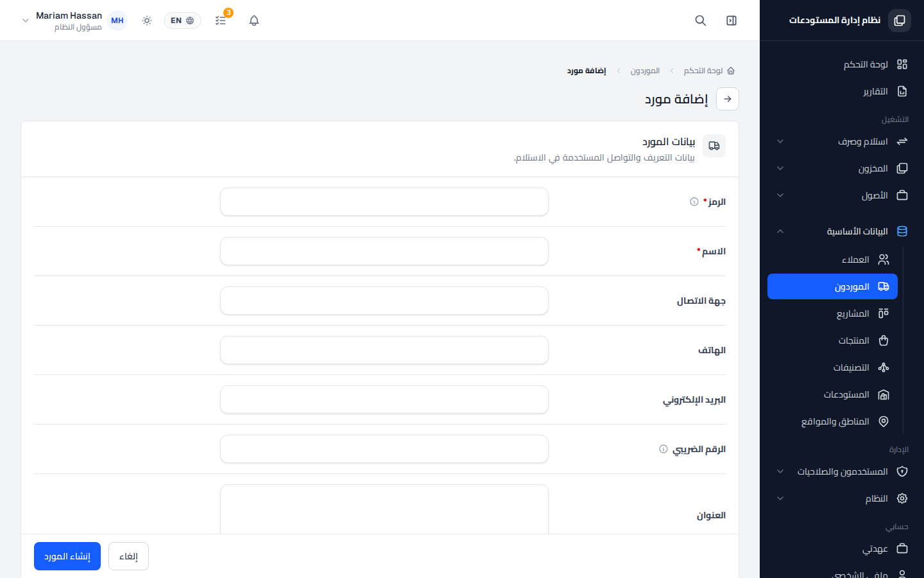Toggle the sidebar panel icon in header
Screen dimensions: 924x578
(x=732, y=21)
